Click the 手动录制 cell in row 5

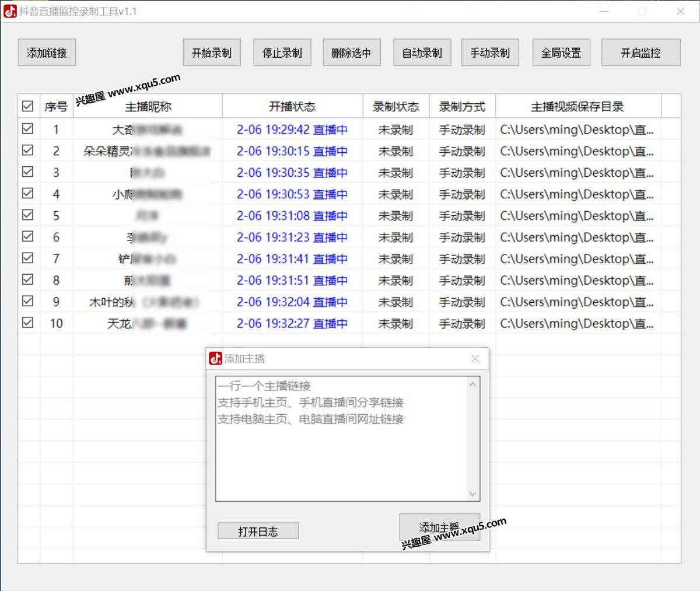point(462,216)
